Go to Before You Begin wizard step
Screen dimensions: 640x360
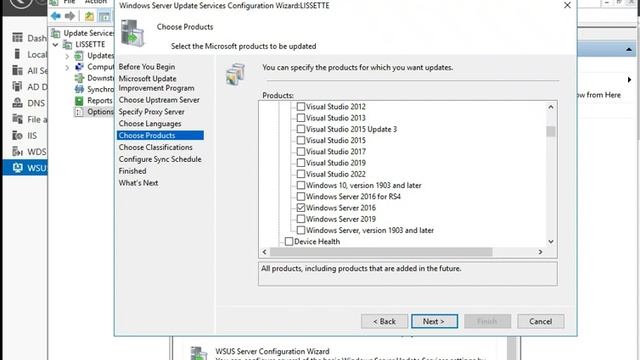click(x=147, y=67)
